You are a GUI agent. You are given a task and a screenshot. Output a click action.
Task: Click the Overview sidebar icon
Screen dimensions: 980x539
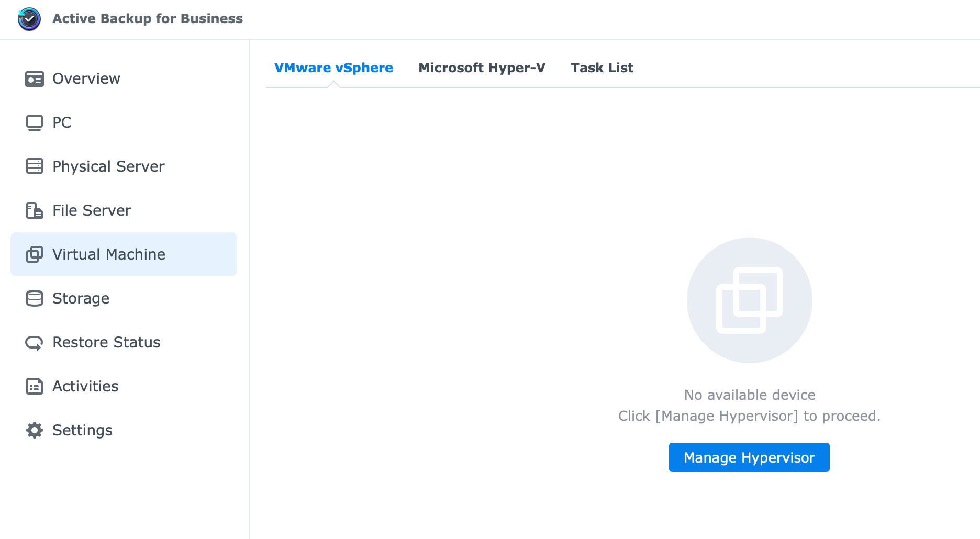tap(35, 78)
